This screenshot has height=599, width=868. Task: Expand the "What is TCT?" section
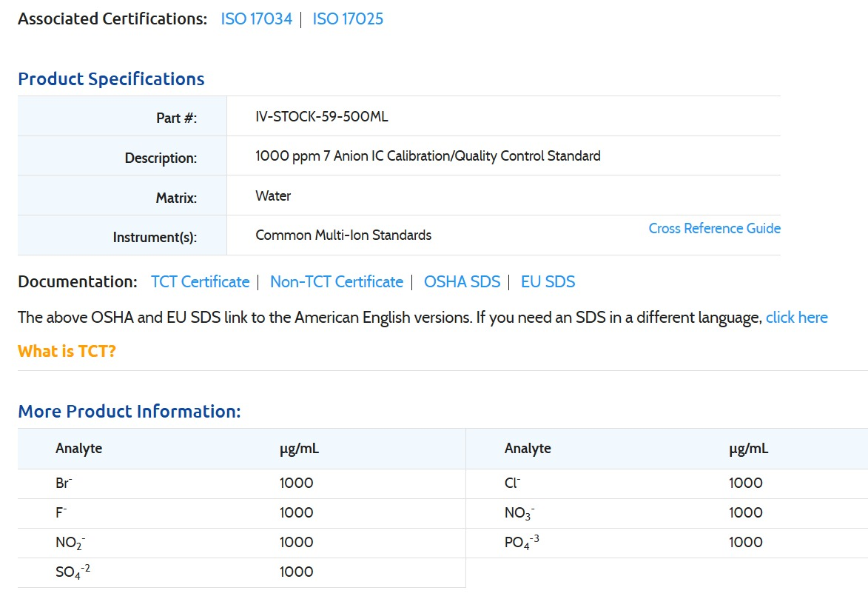tap(67, 352)
